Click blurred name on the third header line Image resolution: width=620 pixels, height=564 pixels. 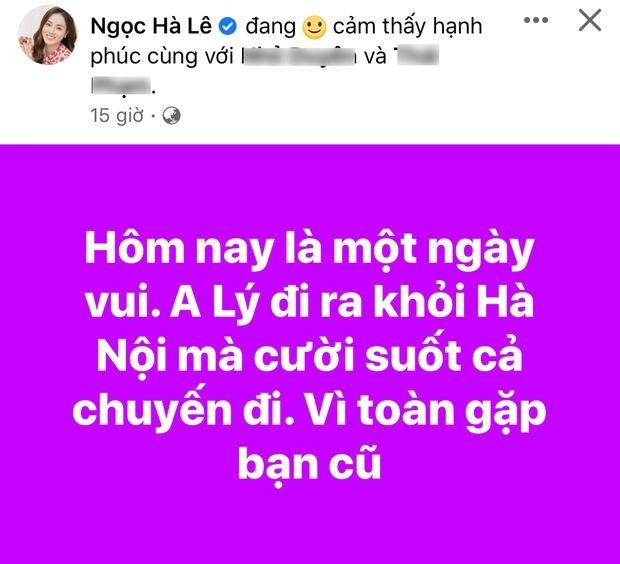pyautogui.click(x=121, y=85)
